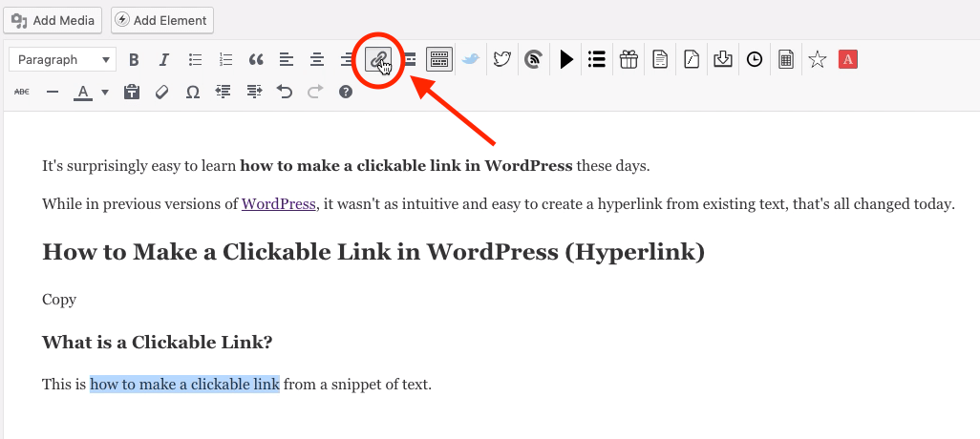Click the redo arrow

coord(315,92)
